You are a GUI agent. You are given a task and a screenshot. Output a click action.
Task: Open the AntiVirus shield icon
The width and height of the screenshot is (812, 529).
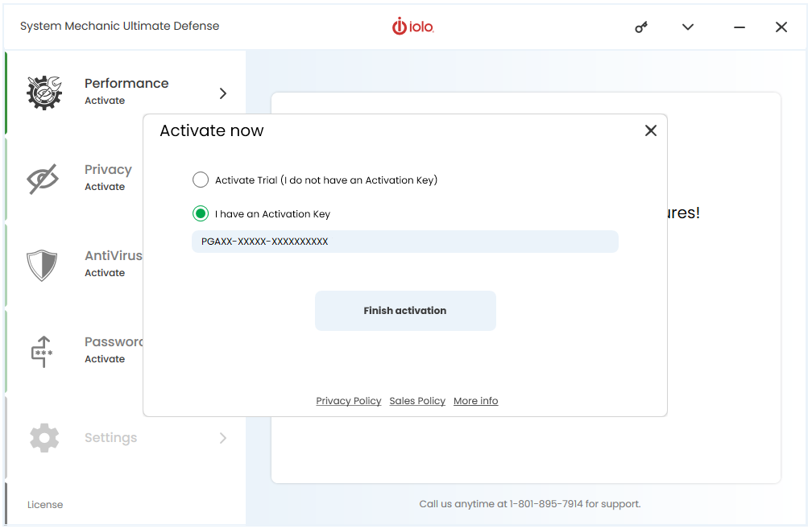click(42, 265)
